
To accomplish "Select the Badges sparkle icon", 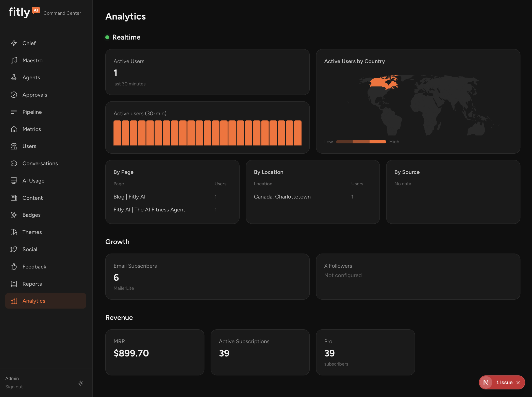I will click(14, 215).
